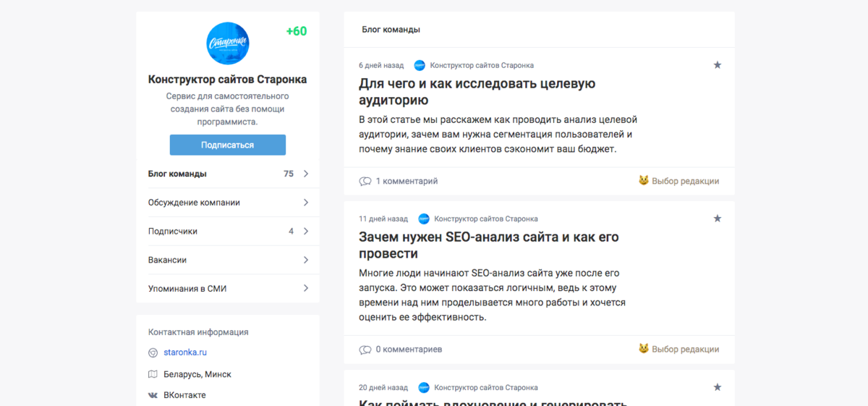
Task: Select the Блог команды feed header tab
Action: 391,30
